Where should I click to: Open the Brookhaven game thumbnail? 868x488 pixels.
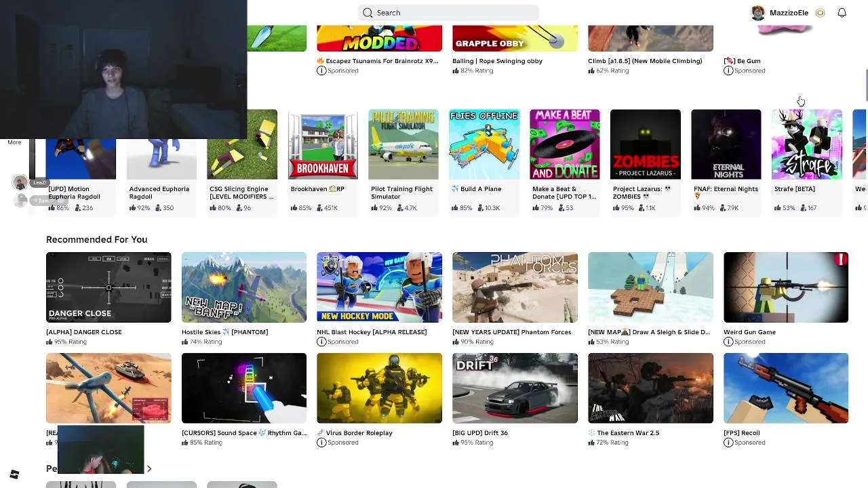pos(323,144)
